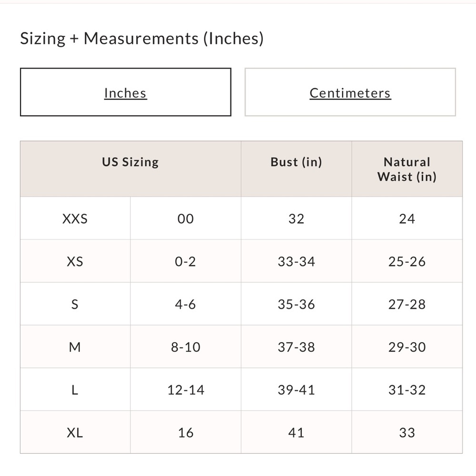Image resolution: width=476 pixels, height=476 pixels.
Task: Click the Bust (in) column header
Action: click(x=296, y=169)
